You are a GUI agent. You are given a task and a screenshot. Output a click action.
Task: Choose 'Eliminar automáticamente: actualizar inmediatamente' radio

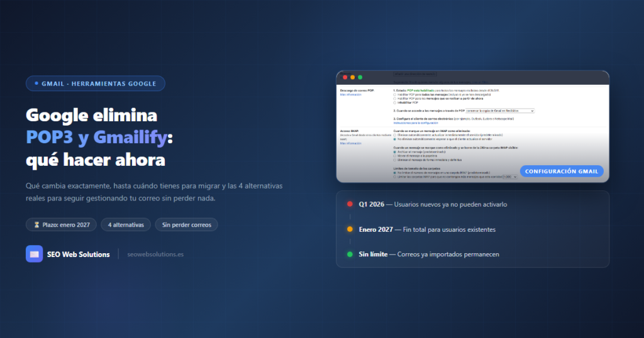(395, 135)
